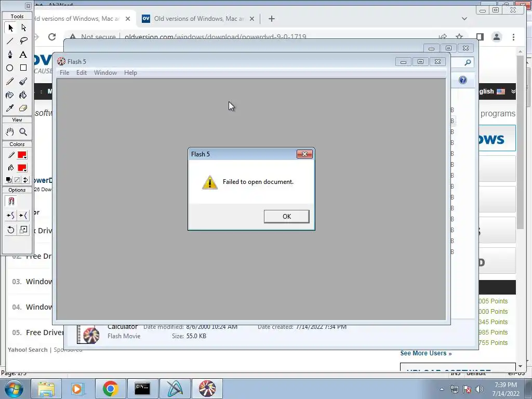Choose the Paint Bucket tool
This screenshot has height=399, width=532.
[23, 95]
